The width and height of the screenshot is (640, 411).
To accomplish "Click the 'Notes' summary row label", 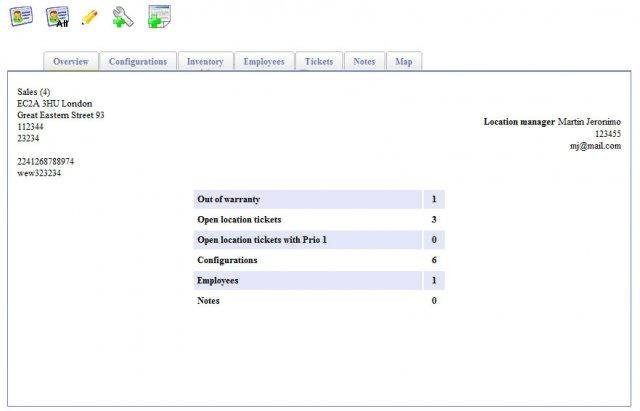I will tap(208, 301).
